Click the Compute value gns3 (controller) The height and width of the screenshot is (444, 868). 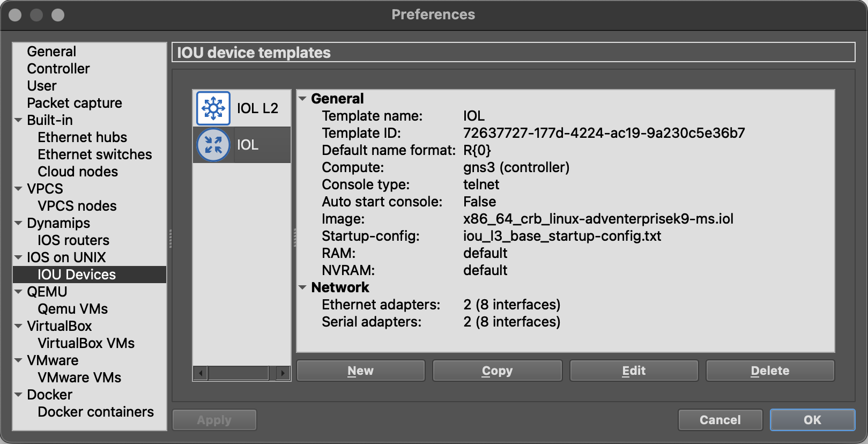[516, 167]
